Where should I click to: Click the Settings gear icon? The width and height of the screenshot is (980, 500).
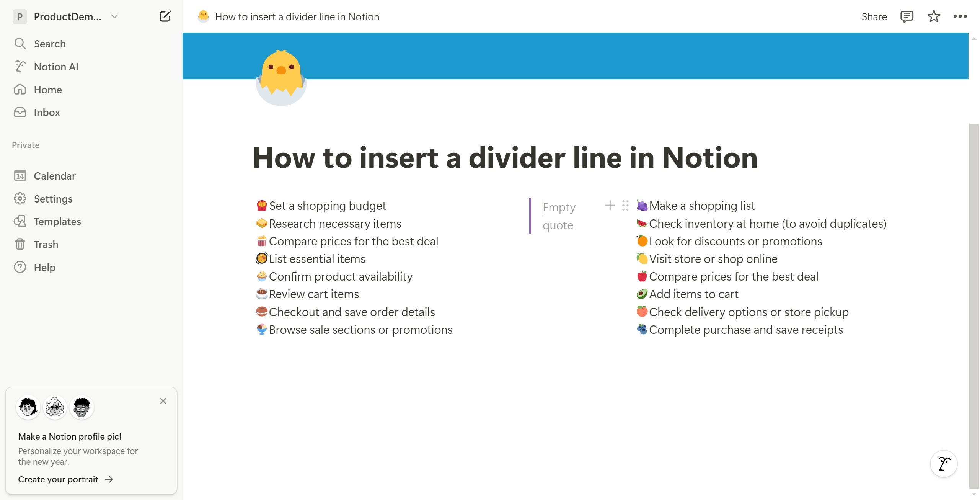(x=20, y=199)
